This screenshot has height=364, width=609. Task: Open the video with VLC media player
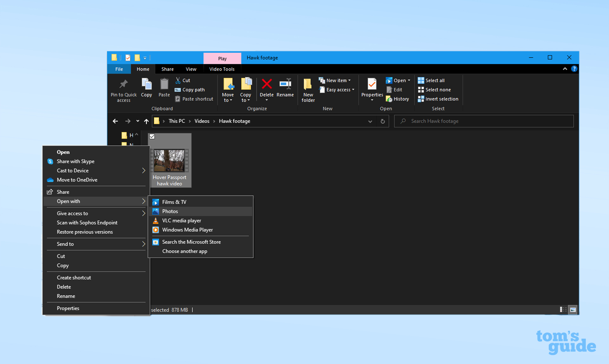pos(181,220)
